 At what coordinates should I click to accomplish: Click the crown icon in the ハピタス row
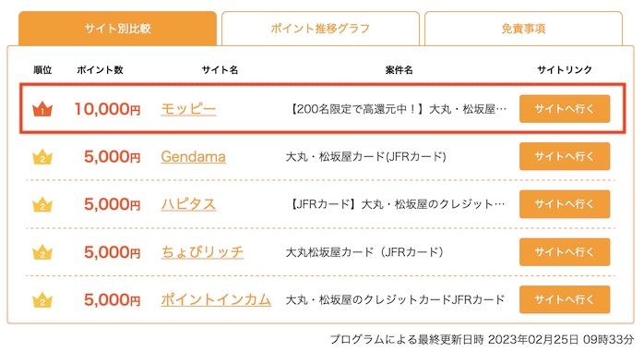[42, 204]
